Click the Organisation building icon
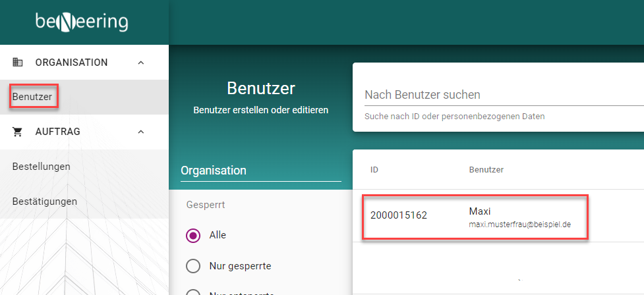644x295 pixels. pos(18,63)
